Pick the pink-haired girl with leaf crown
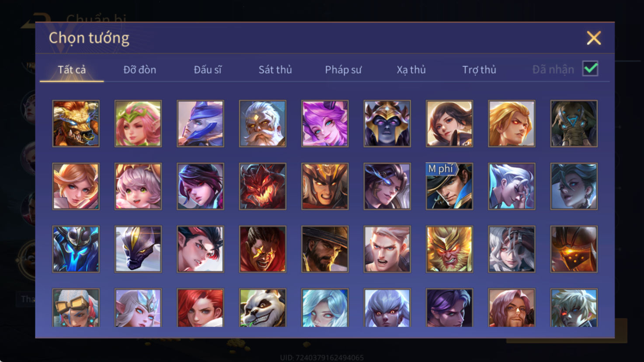 (x=138, y=124)
